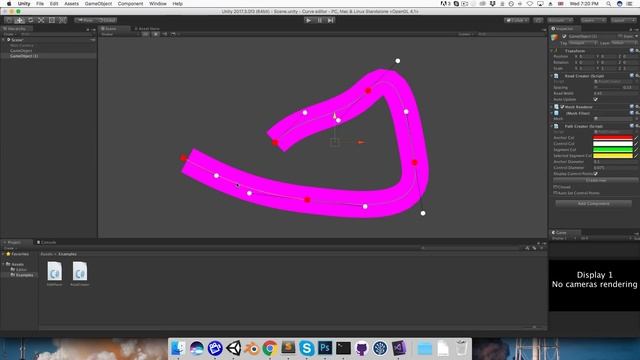640x360 pixels.
Task: Open the white Control Col color swatch
Action: click(x=613, y=144)
